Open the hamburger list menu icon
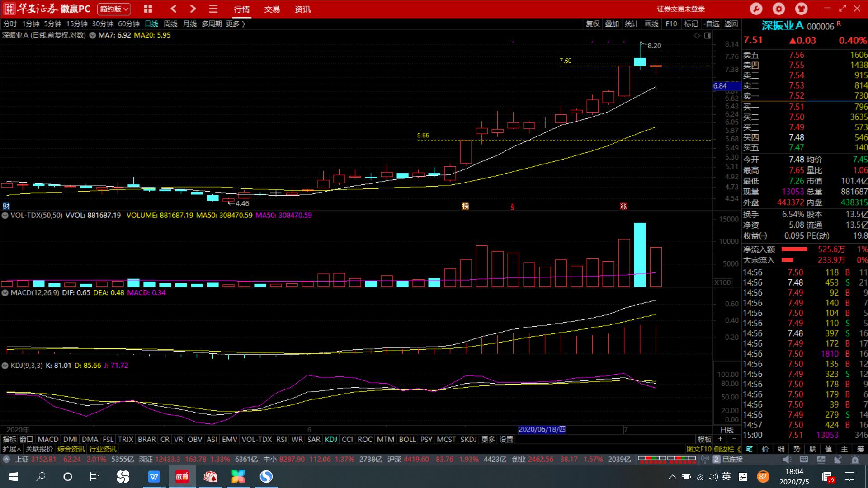The height and width of the screenshot is (488, 868). pyautogui.click(x=213, y=9)
